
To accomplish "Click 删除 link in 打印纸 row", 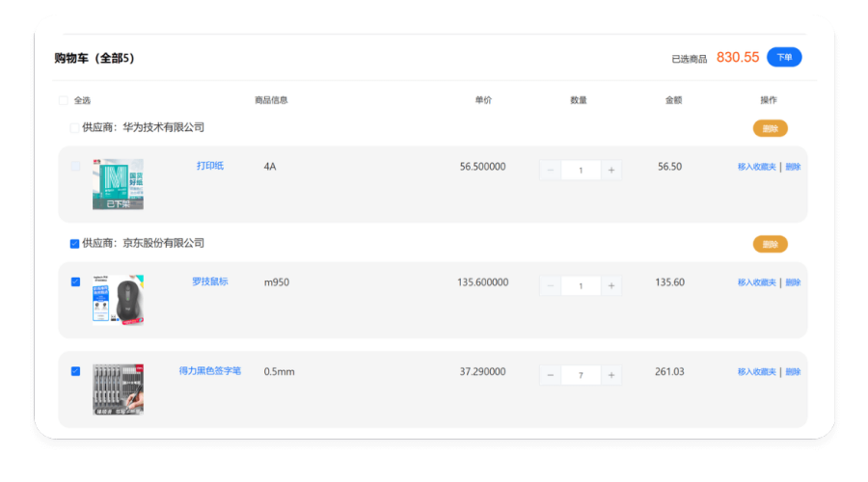I will (x=794, y=167).
